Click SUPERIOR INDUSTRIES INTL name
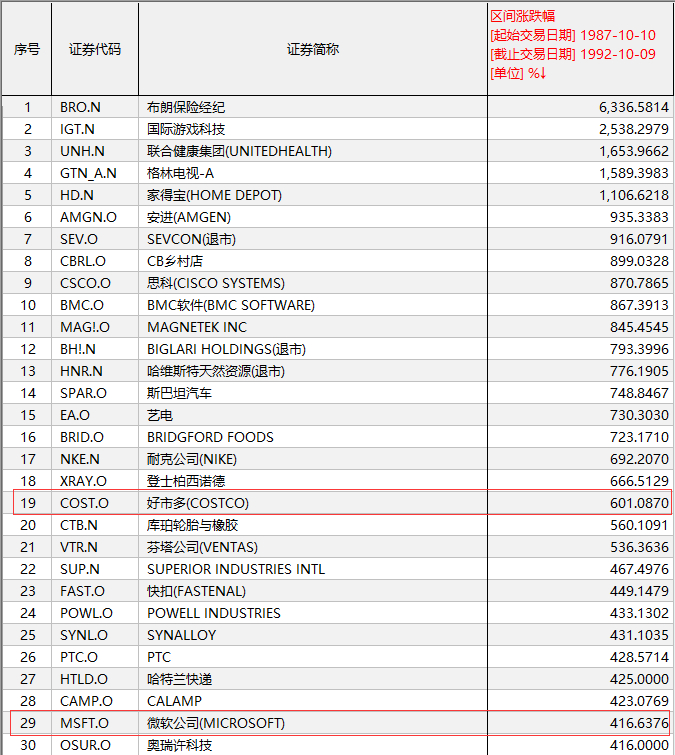Image resolution: width=675 pixels, height=755 pixels. pyautogui.click(x=236, y=569)
